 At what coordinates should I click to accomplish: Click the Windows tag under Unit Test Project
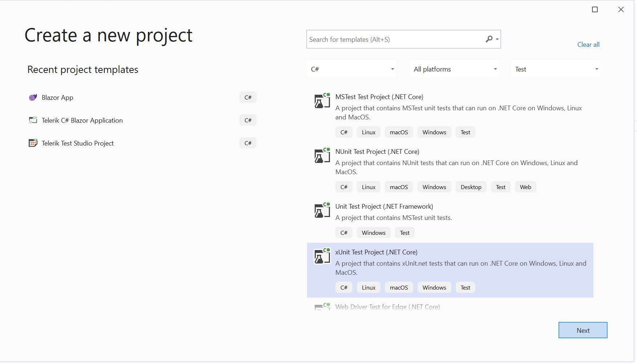click(374, 233)
